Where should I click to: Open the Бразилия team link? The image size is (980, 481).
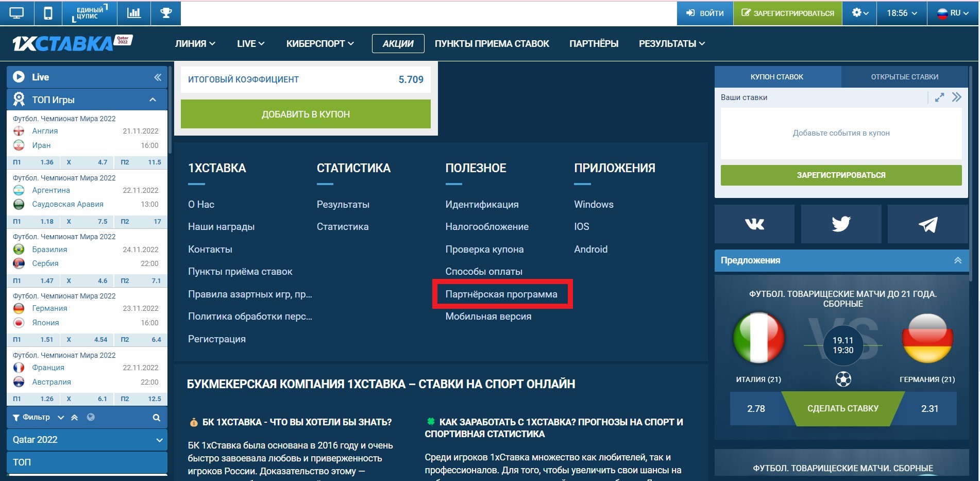point(49,250)
